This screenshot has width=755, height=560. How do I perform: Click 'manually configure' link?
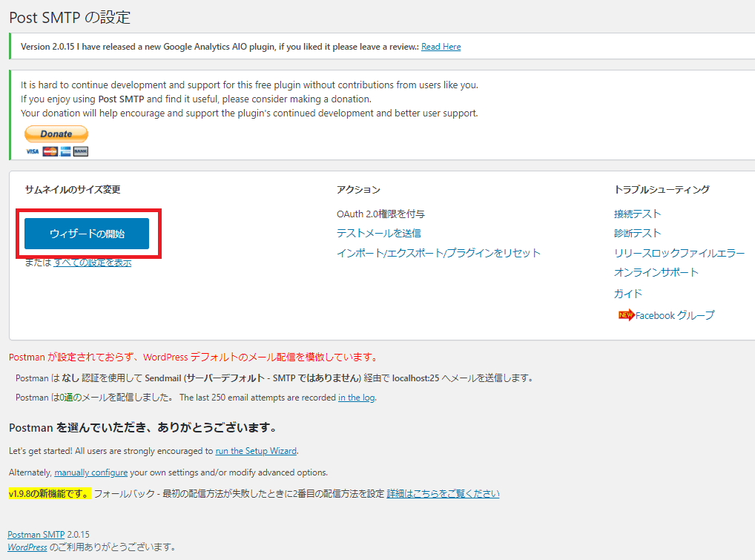click(x=91, y=472)
